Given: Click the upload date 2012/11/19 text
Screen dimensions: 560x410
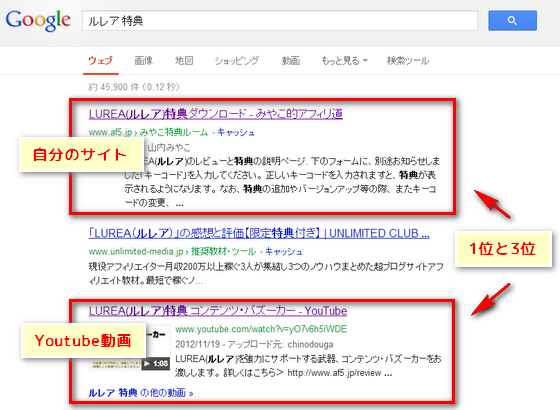Looking at the screenshot, I should [x=197, y=344].
